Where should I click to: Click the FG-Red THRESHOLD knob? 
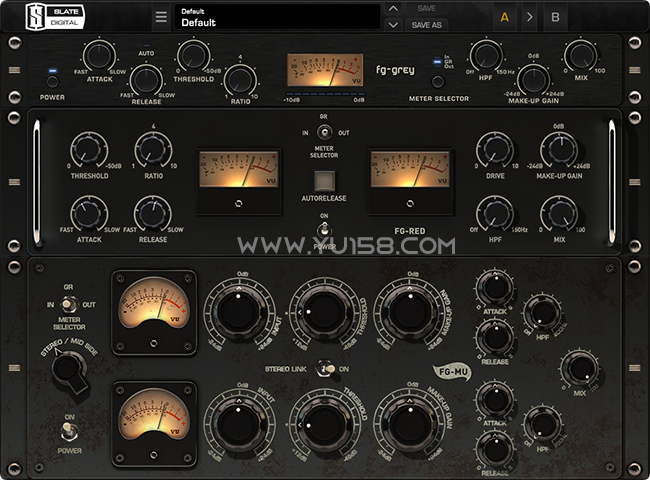tap(89, 151)
